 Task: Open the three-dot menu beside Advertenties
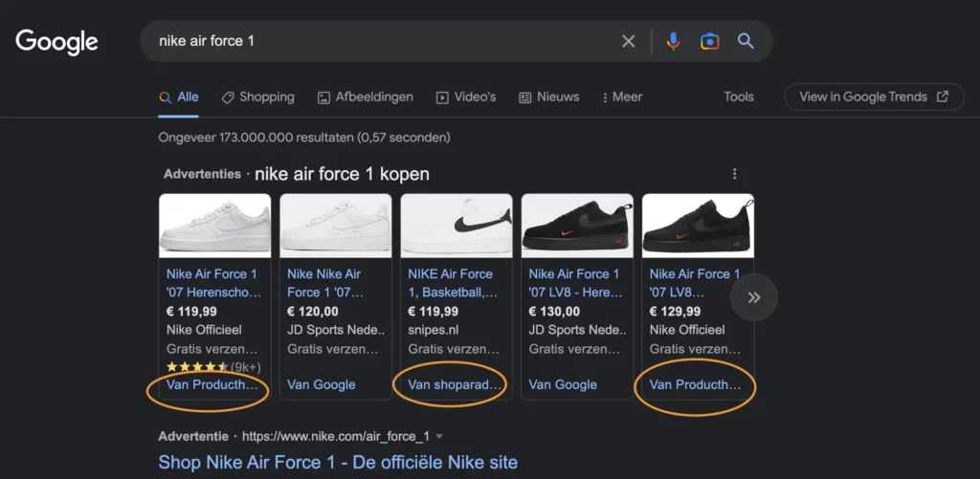click(734, 174)
